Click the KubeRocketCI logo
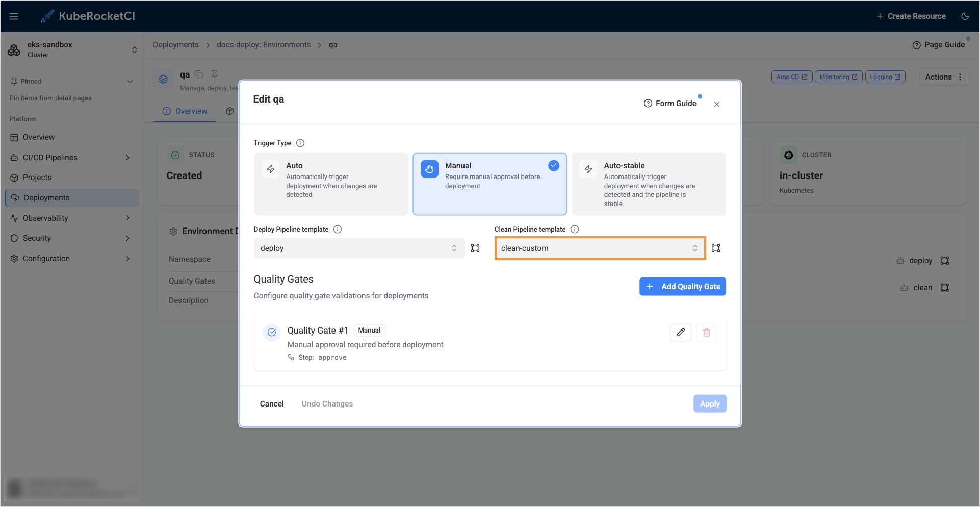This screenshot has height=507, width=980. pos(88,16)
